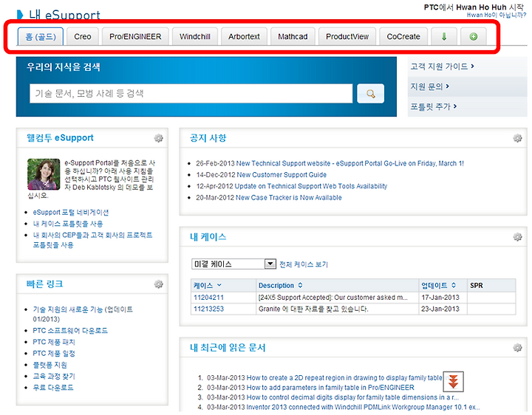Switch to the Creo tab
The height and width of the screenshot is (415, 532).
pyautogui.click(x=83, y=36)
